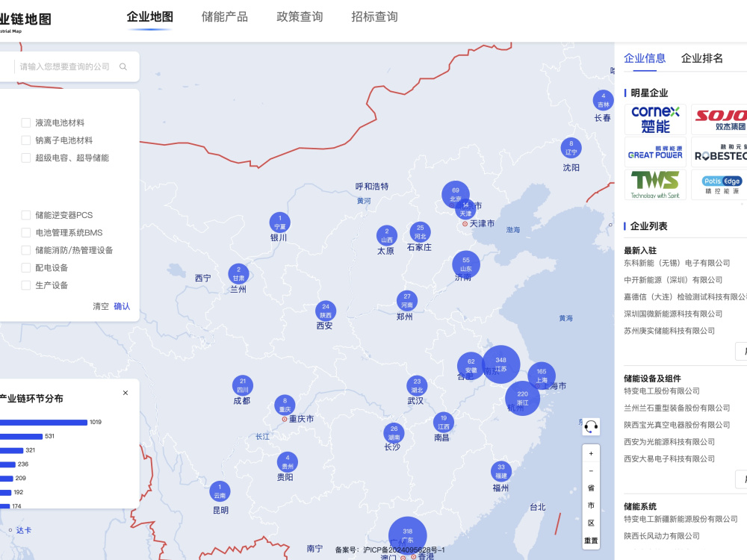Tick 超级电容、超导储能 checkbox
The width and height of the screenshot is (747, 560).
point(26,158)
